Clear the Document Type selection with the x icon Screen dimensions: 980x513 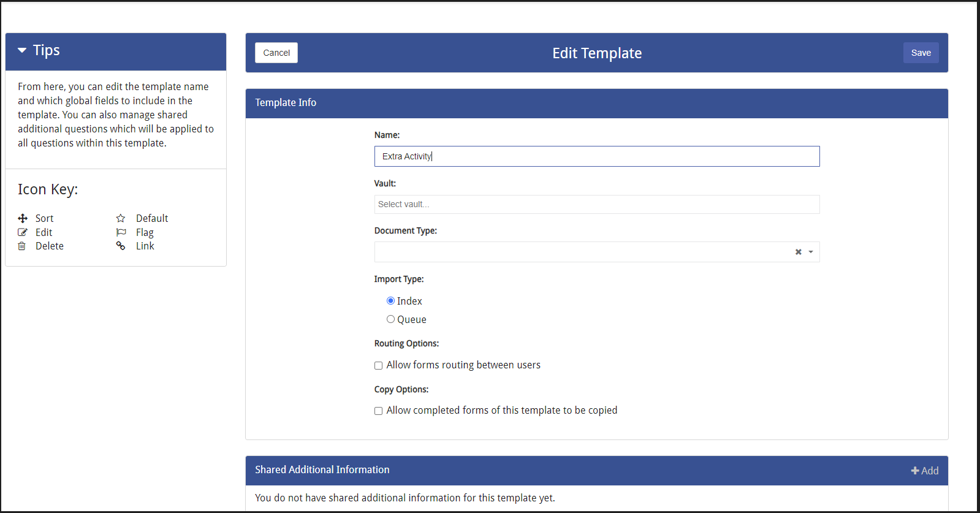click(799, 252)
